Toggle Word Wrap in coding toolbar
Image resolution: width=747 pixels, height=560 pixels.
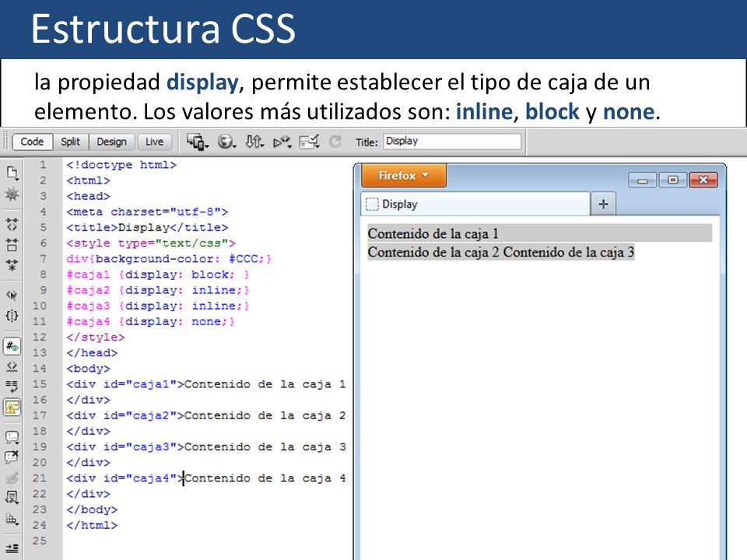pos(12,387)
